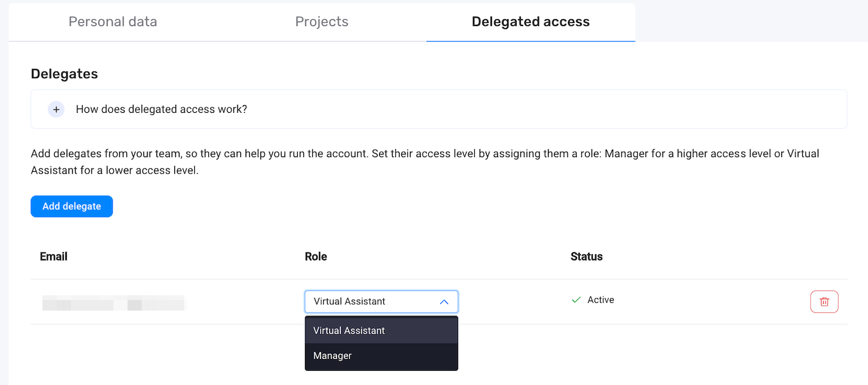The image size is (868, 385).
Task: Stay on the Delegated access tab
Action: [530, 21]
